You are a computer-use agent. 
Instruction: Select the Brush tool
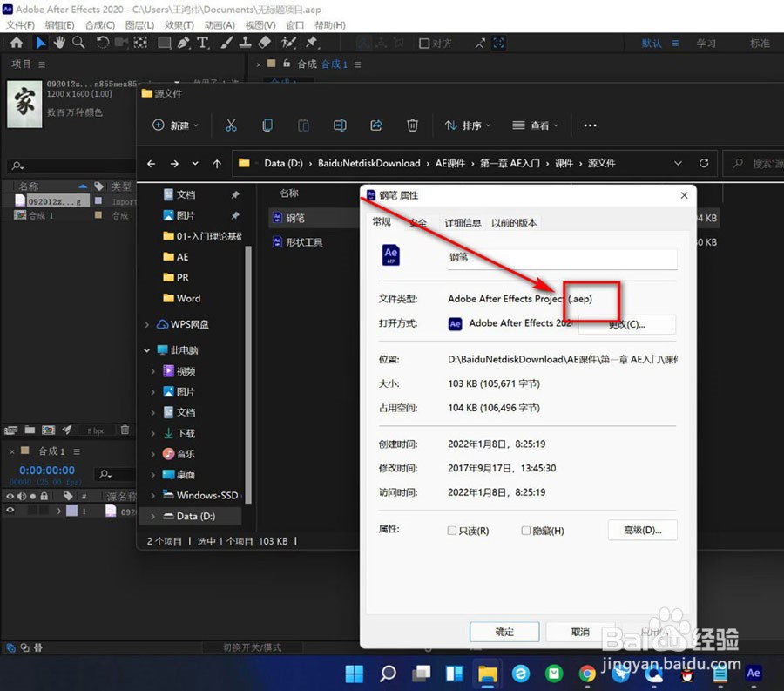click(x=226, y=43)
